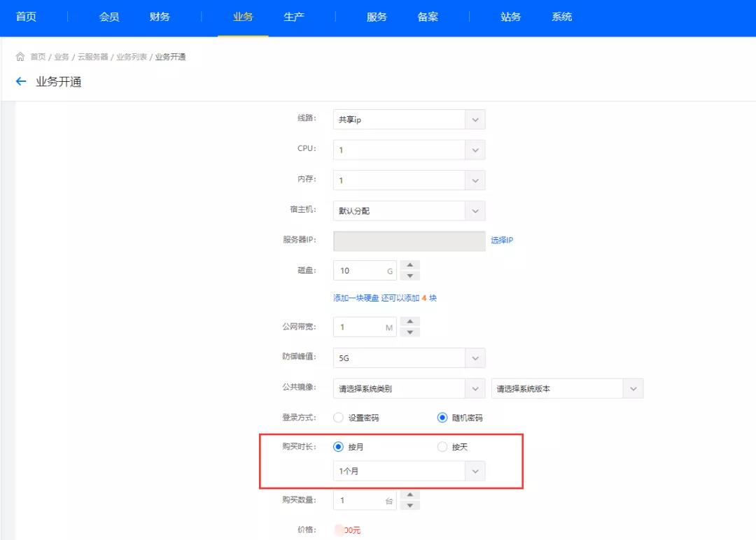
Task: Open the 服务 top menu
Action: point(377,17)
